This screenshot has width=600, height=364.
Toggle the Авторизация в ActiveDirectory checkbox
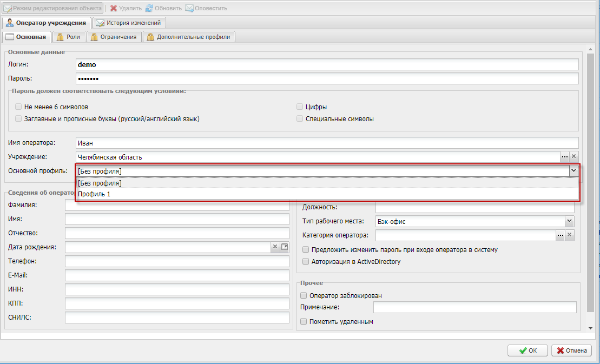(x=306, y=262)
